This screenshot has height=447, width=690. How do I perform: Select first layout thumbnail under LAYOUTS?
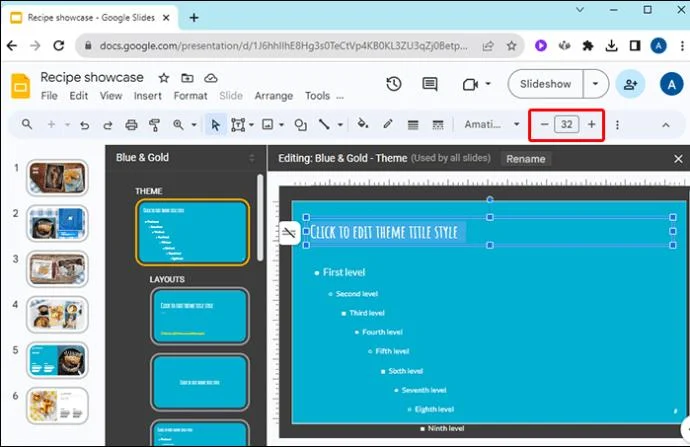pyautogui.click(x=199, y=315)
